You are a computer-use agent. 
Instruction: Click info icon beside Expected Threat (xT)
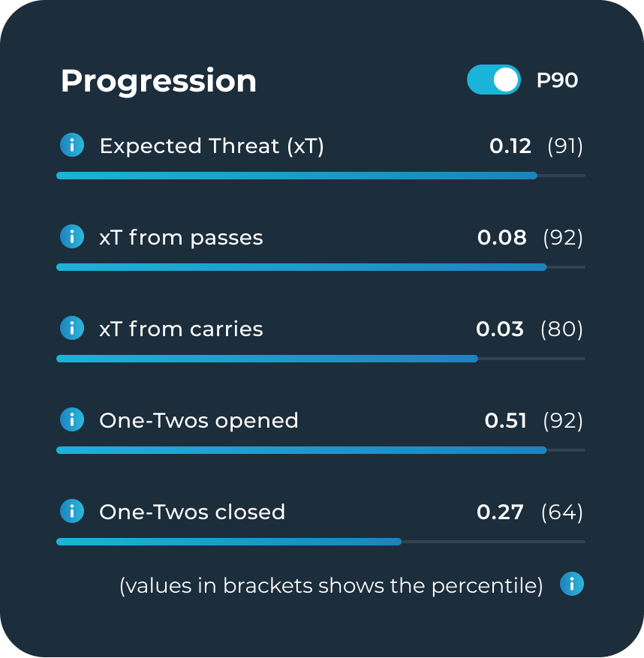72,146
